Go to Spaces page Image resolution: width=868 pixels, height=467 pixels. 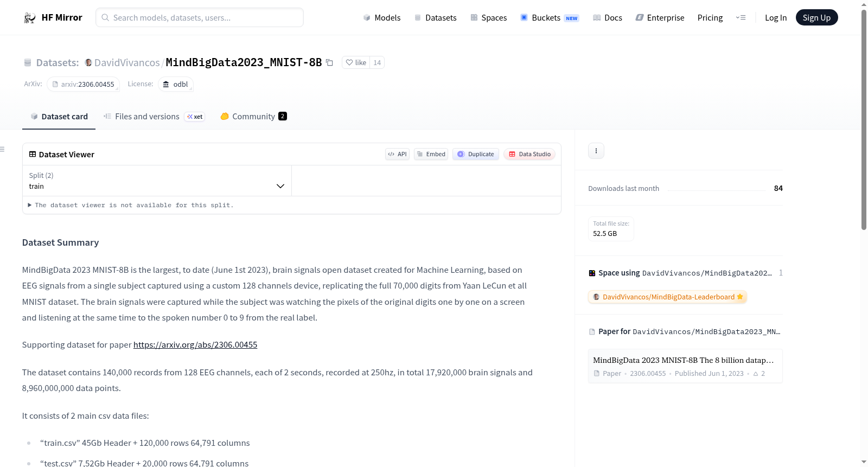point(488,18)
